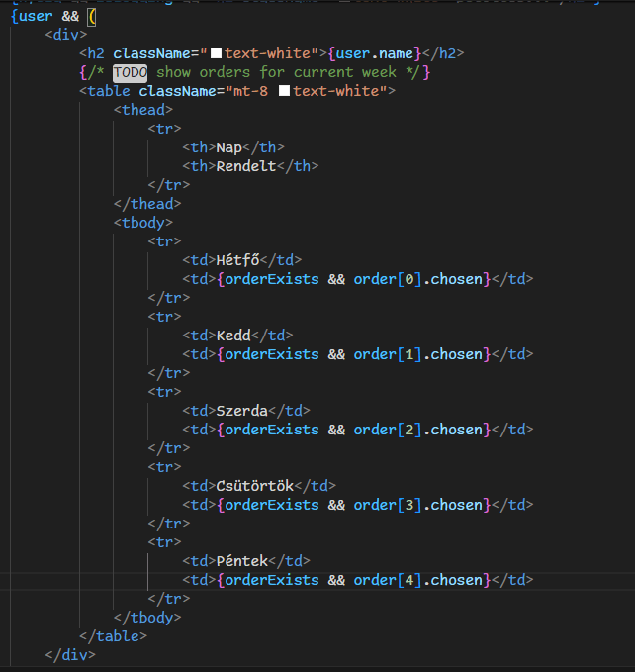Viewport: 635px width, 672px height.
Task: Click order[0].chosen expression
Action: [418, 279]
